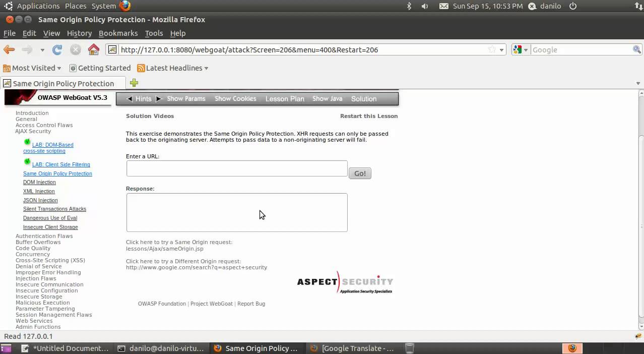Expand the Cross-Site Scripting (XSS) category

pyautogui.click(x=50, y=260)
